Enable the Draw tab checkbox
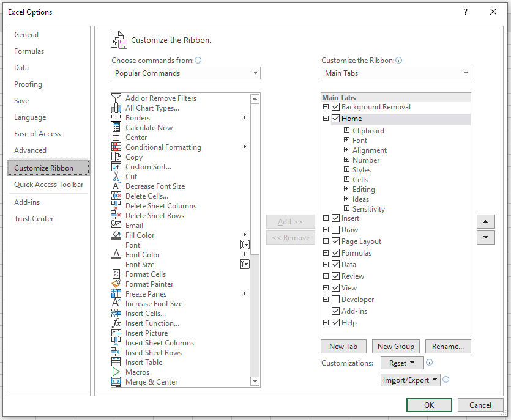 tap(335, 229)
